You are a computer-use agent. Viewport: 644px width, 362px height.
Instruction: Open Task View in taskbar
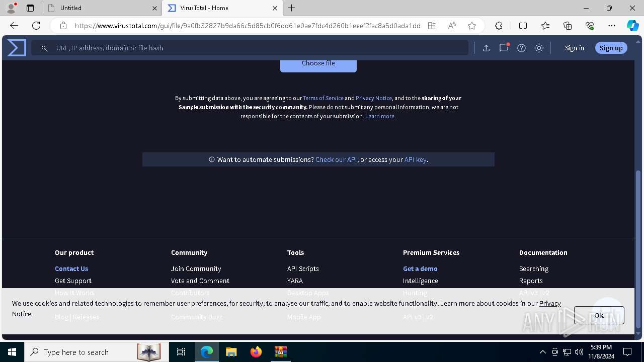(181, 352)
